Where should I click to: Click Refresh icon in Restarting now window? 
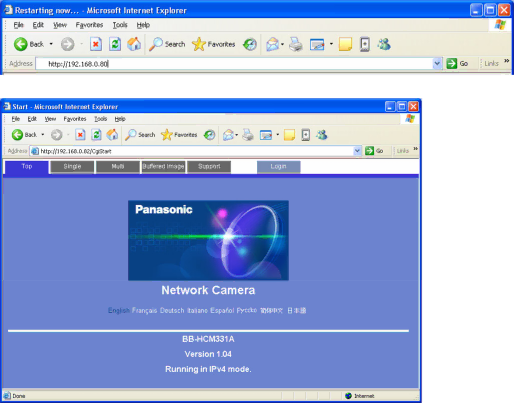[115, 44]
